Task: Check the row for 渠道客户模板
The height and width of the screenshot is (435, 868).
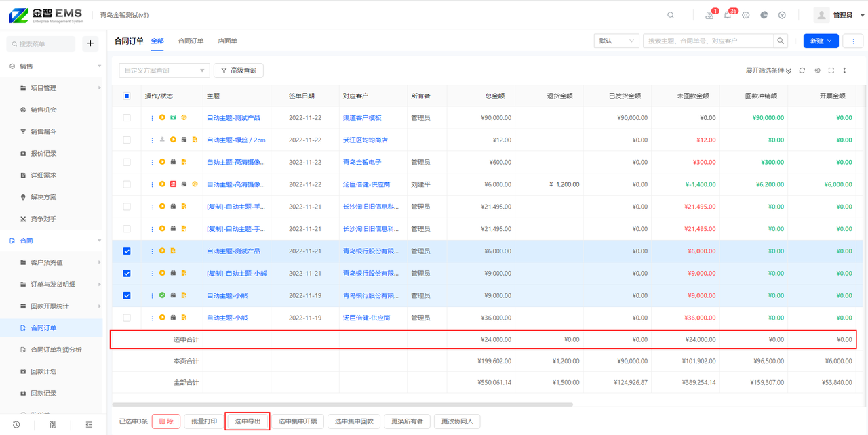Action: click(127, 118)
